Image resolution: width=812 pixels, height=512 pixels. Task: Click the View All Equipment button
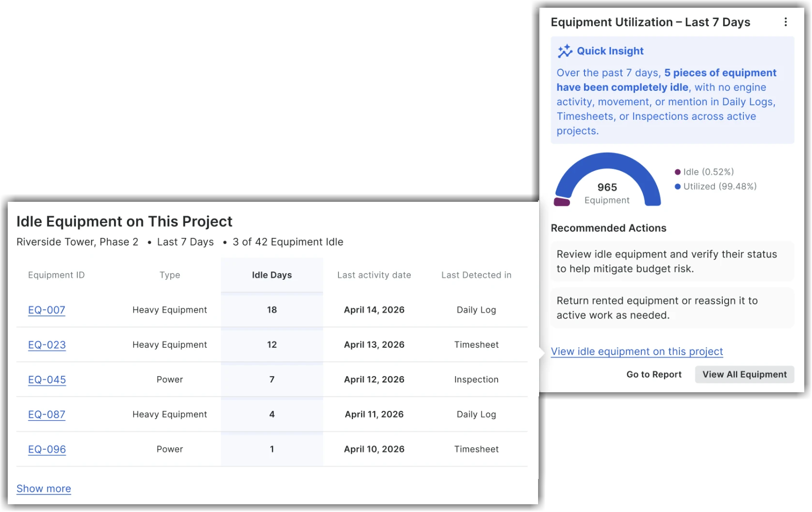click(x=744, y=375)
